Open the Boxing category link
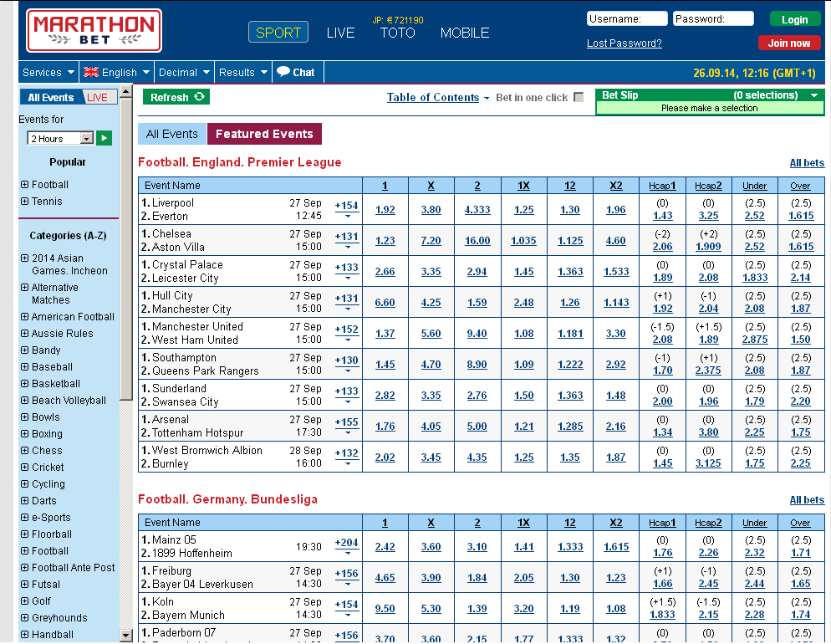Viewport: 831px width, 644px height. tap(47, 434)
